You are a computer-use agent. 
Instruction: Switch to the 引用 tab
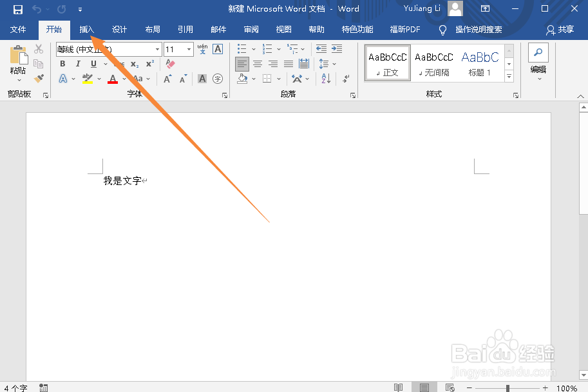tap(185, 29)
